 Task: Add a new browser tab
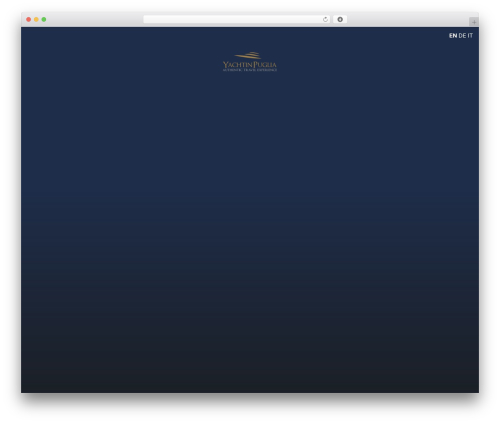click(474, 22)
